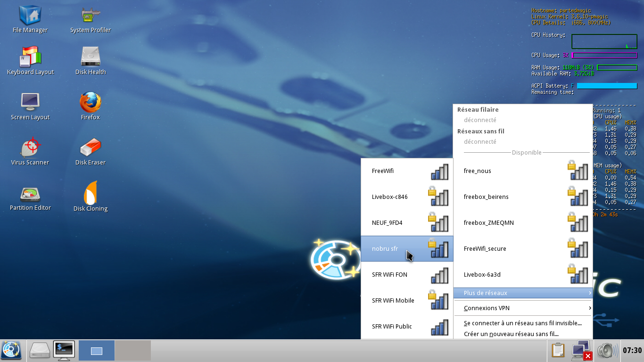Connect to the Livebox-c846 network
Image resolution: width=644 pixels, height=362 pixels.
tap(407, 197)
